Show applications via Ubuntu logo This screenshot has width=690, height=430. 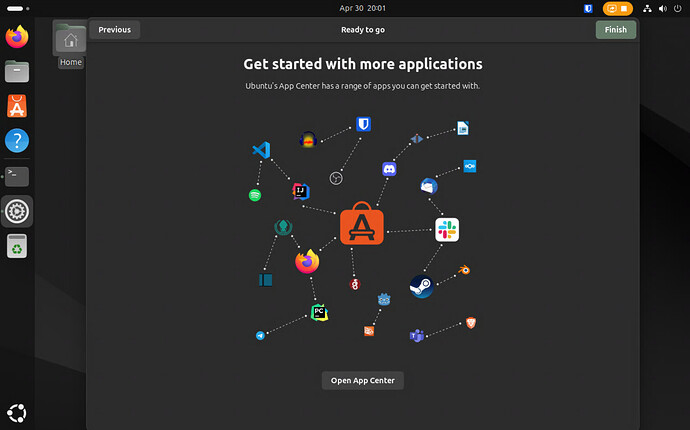pyautogui.click(x=17, y=413)
